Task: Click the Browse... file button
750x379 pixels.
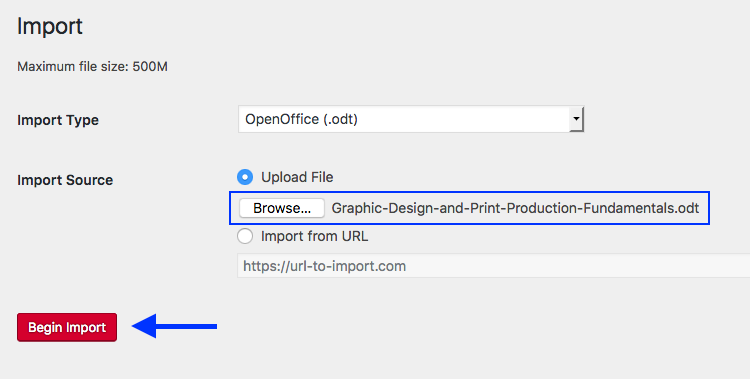Action: tap(282, 208)
